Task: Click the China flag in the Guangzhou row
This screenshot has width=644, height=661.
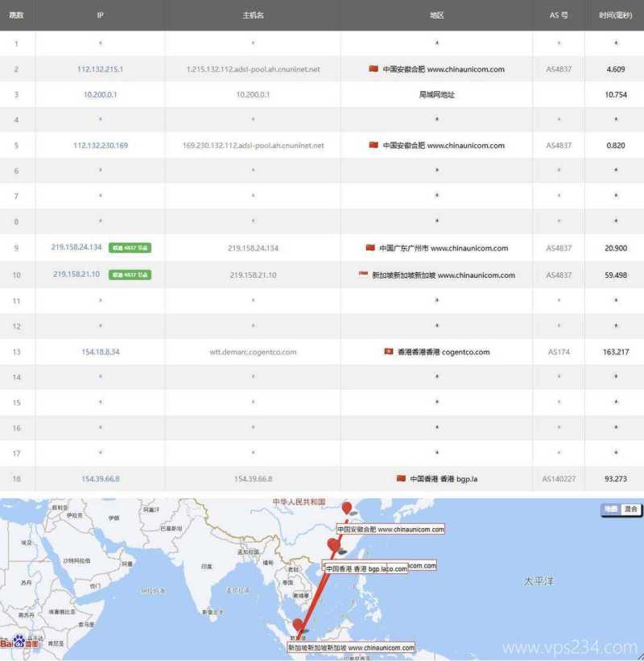Action: (x=370, y=248)
